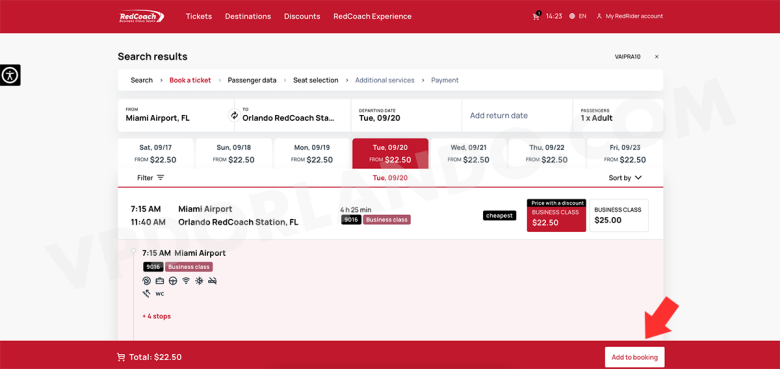The image size is (780, 369).
Task: Open the EN language selector
Action: pyautogui.click(x=583, y=16)
